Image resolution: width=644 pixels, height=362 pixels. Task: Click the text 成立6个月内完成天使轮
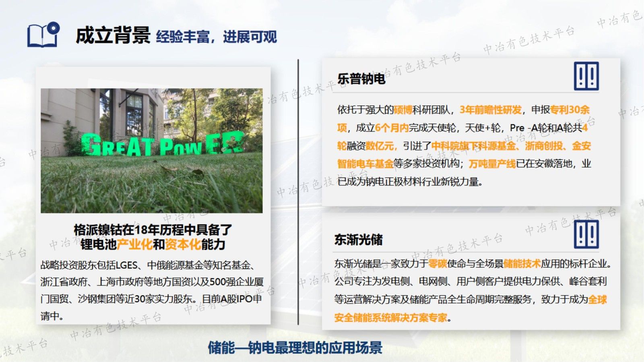pos(406,128)
